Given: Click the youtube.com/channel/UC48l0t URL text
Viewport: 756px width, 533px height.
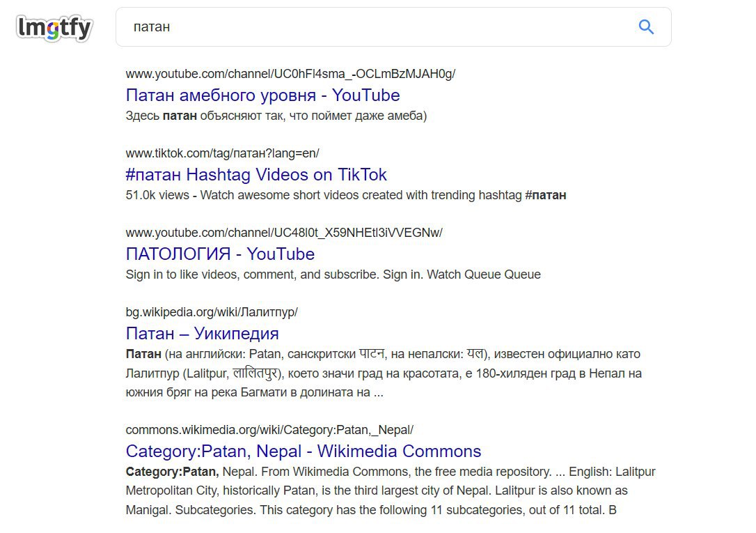Looking at the screenshot, I should coord(284,233).
